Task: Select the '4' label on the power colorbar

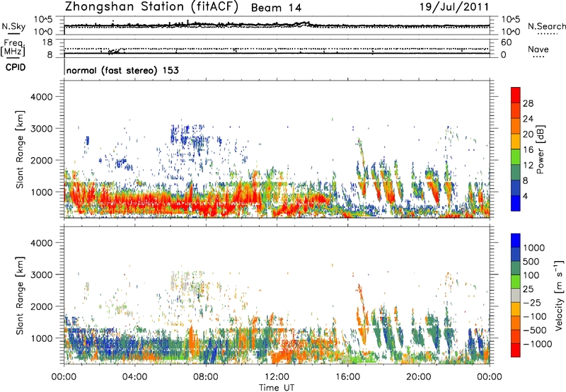Action: click(525, 196)
